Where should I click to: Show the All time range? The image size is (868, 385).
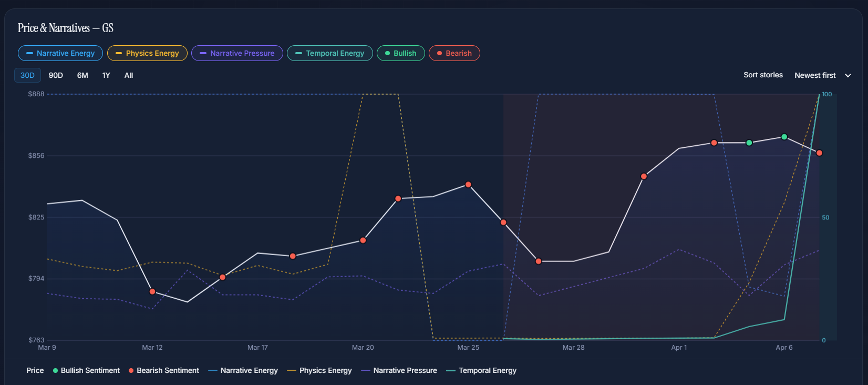pos(129,75)
